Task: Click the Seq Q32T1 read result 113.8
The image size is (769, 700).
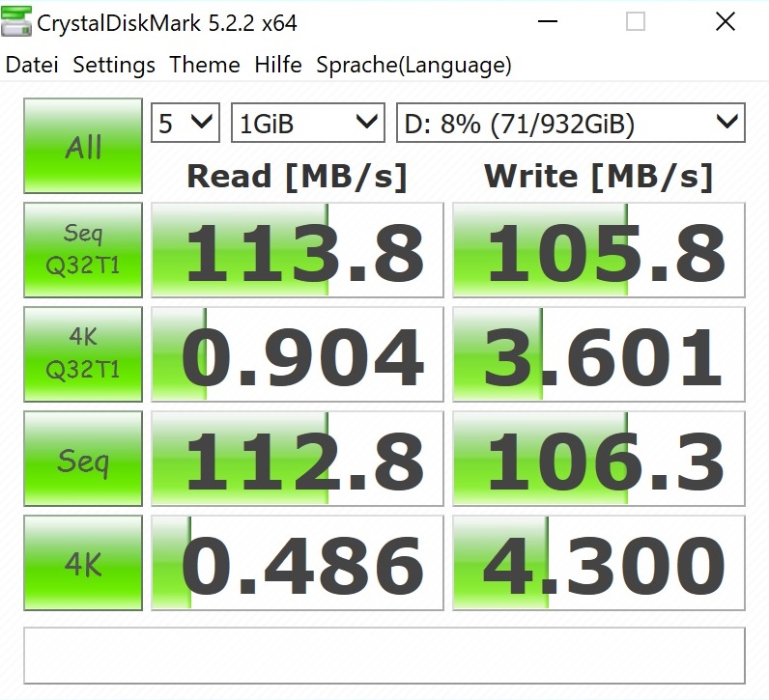Action: click(x=298, y=250)
